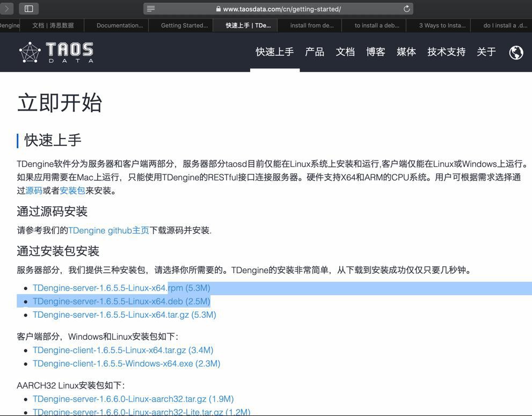Open the 媒体 navigation item
The image size is (532, 416).
(406, 52)
